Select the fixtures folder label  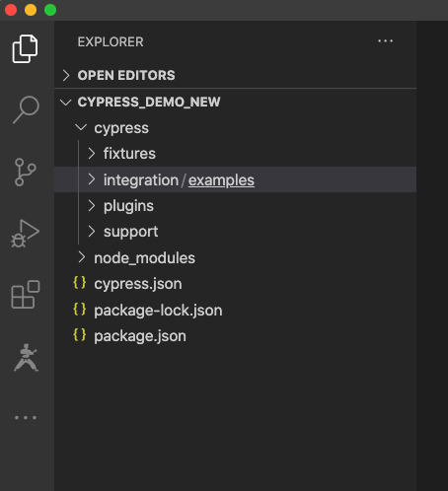click(129, 154)
